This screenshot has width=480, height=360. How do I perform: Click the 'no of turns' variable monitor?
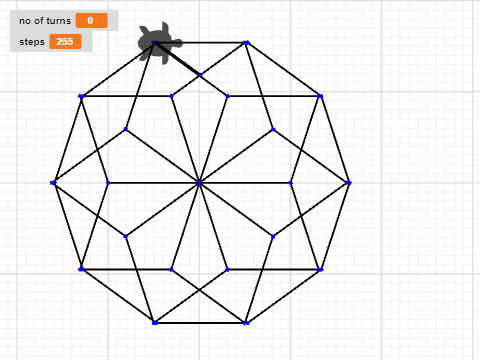pyautogui.click(x=64, y=21)
